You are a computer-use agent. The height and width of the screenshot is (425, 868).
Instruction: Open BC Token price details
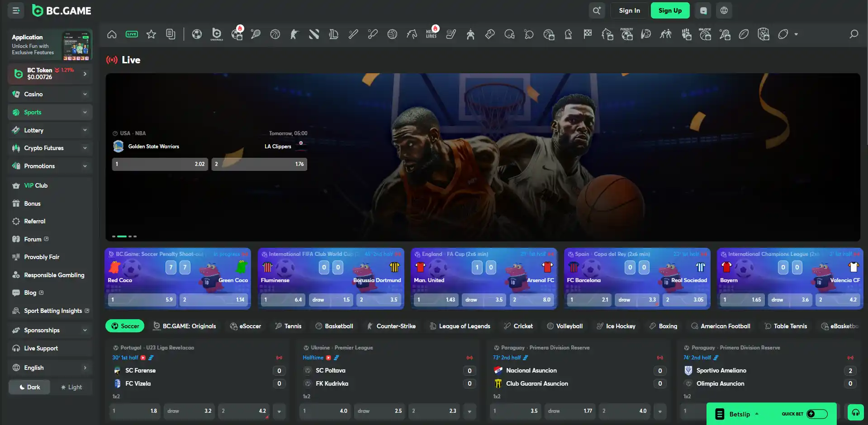(x=50, y=74)
